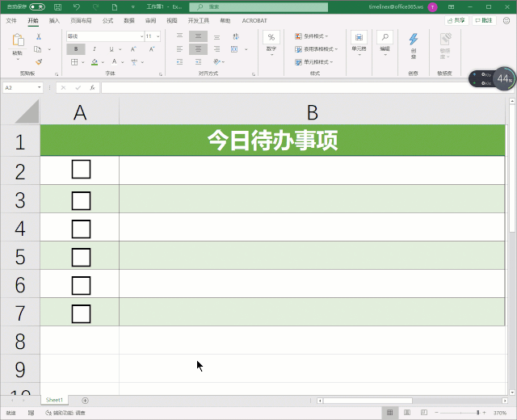Toggle Underline formatting

point(111,49)
